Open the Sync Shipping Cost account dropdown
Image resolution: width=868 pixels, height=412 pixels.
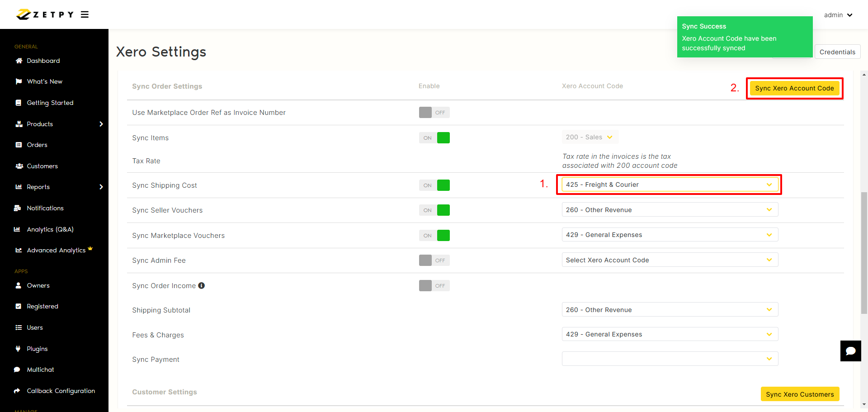pyautogui.click(x=670, y=185)
